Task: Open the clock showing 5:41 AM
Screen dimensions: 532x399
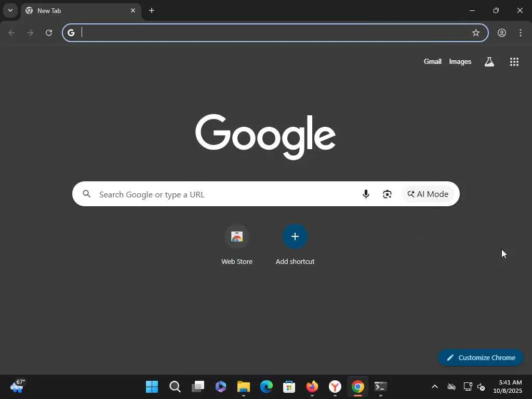Action: pyautogui.click(x=508, y=387)
